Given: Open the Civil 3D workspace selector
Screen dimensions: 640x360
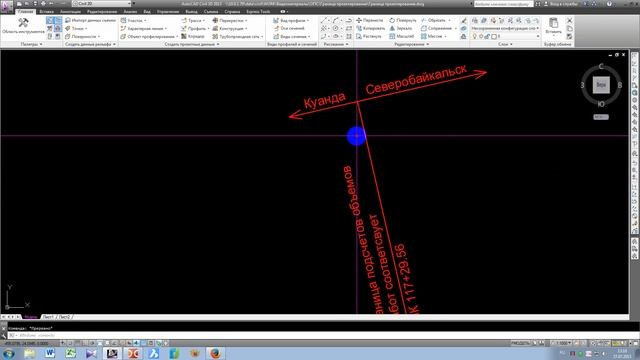Looking at the screenshot, I should (x=101, y=3).
